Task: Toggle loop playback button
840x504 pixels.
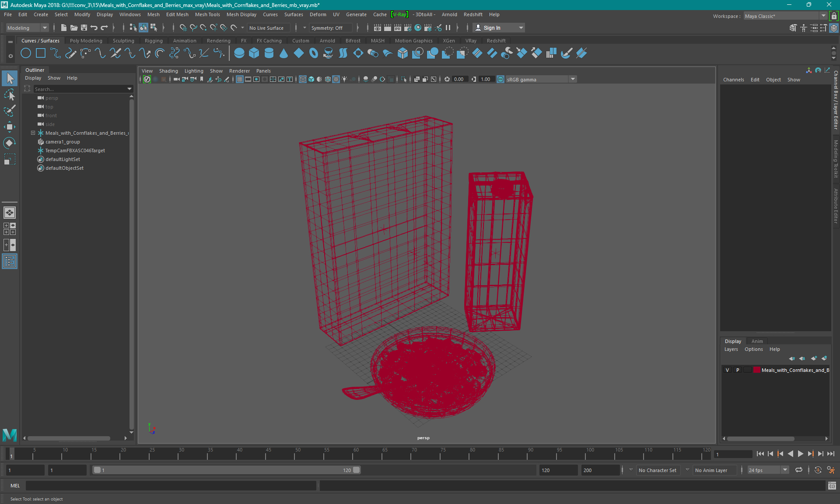Action: click(799, 470)
